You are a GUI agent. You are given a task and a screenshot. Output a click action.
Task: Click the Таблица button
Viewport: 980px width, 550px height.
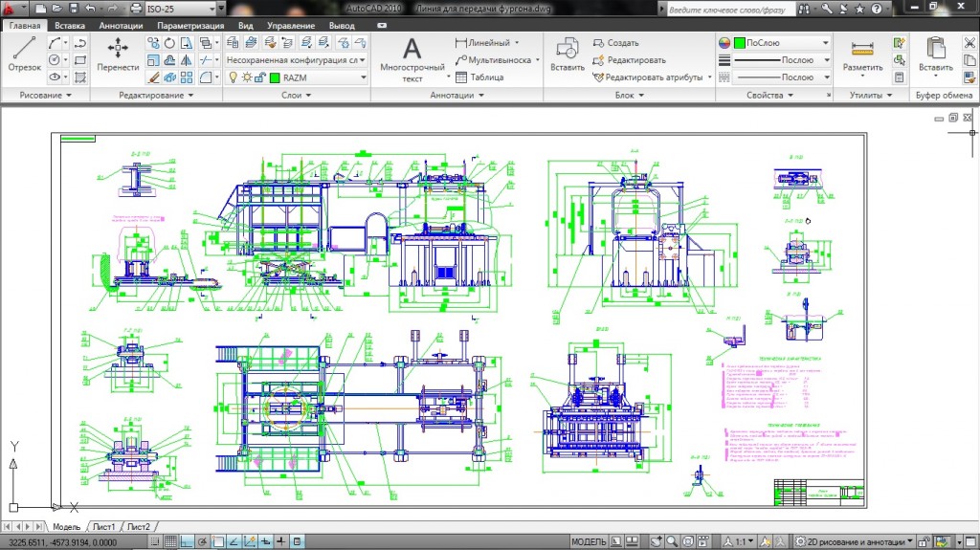coord(479,77)
